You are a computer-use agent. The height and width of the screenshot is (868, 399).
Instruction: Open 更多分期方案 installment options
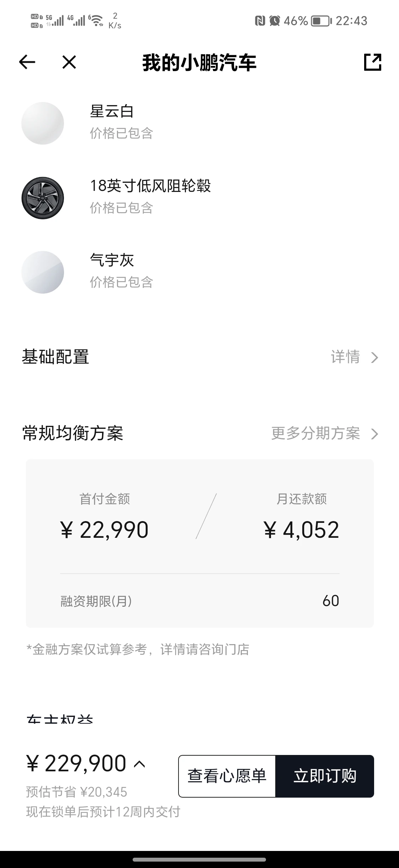point(316,433)
